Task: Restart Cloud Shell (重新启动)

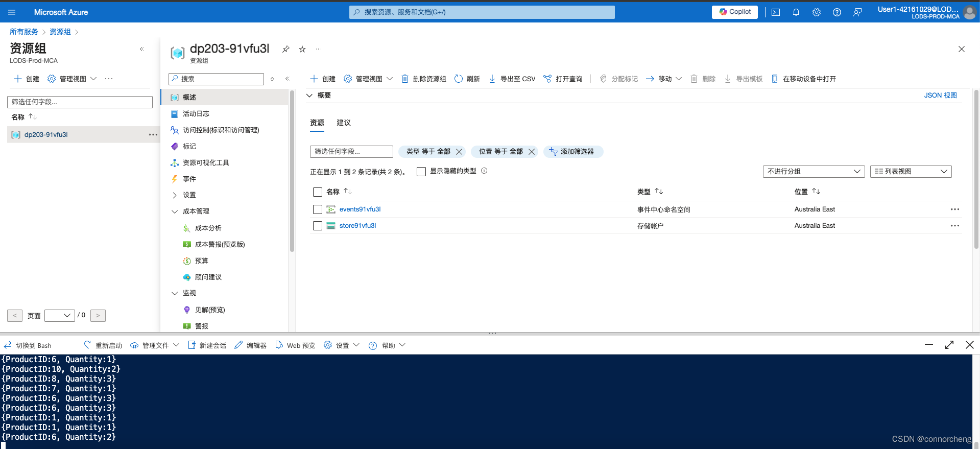Action: [103, 345]
